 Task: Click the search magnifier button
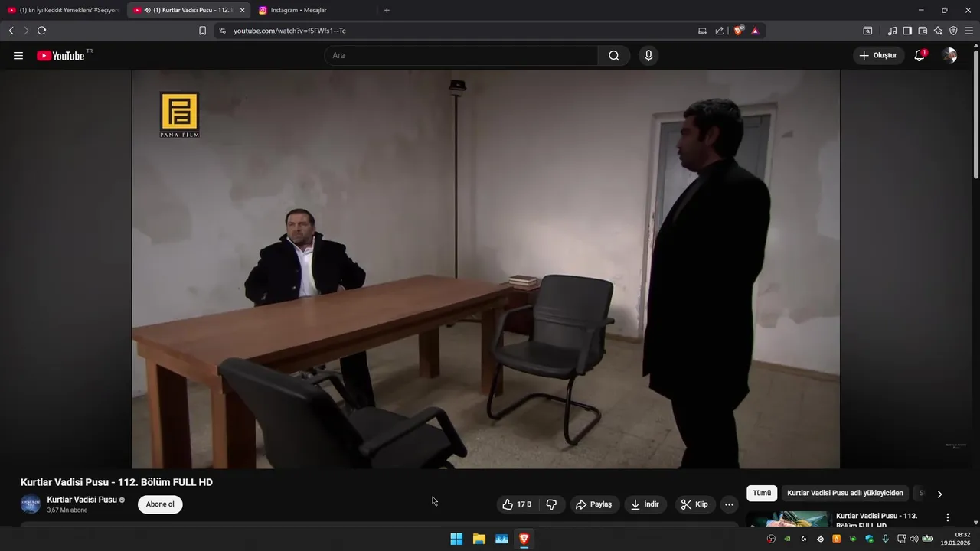coord(614,56)
